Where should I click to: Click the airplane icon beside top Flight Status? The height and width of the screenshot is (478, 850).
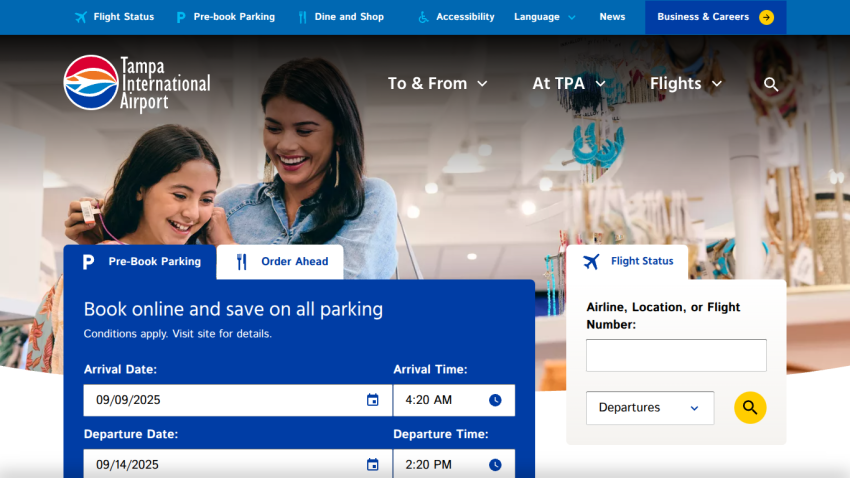(81, 17)
